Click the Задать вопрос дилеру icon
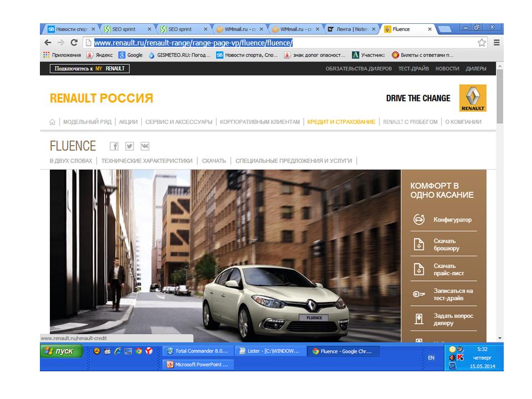 [419, 319]
